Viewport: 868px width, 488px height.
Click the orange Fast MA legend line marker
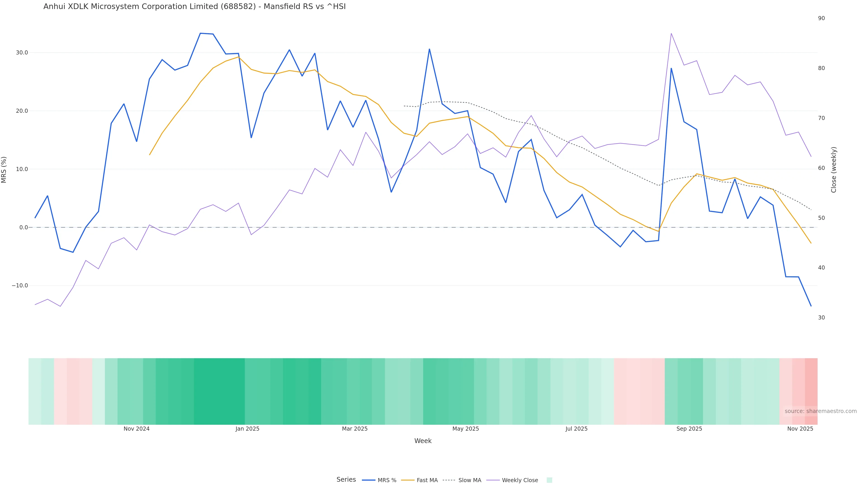[408, 480]
